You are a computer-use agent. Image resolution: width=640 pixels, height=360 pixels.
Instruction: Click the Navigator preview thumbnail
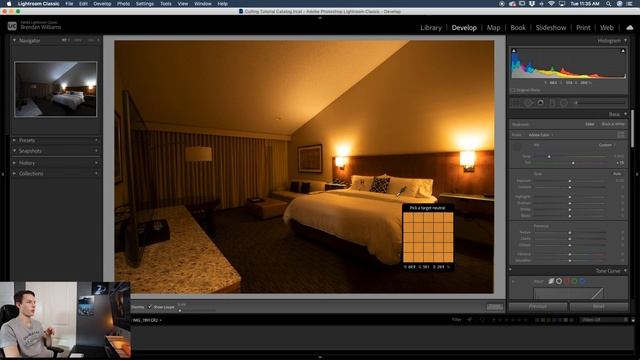pos(56,89)
